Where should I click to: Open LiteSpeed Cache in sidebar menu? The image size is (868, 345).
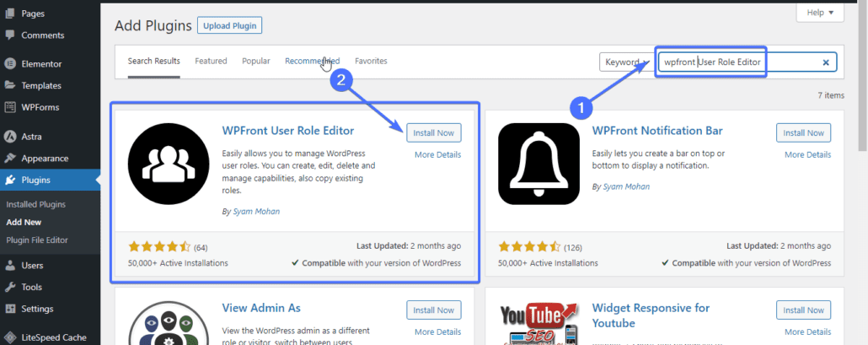(54, 337)
